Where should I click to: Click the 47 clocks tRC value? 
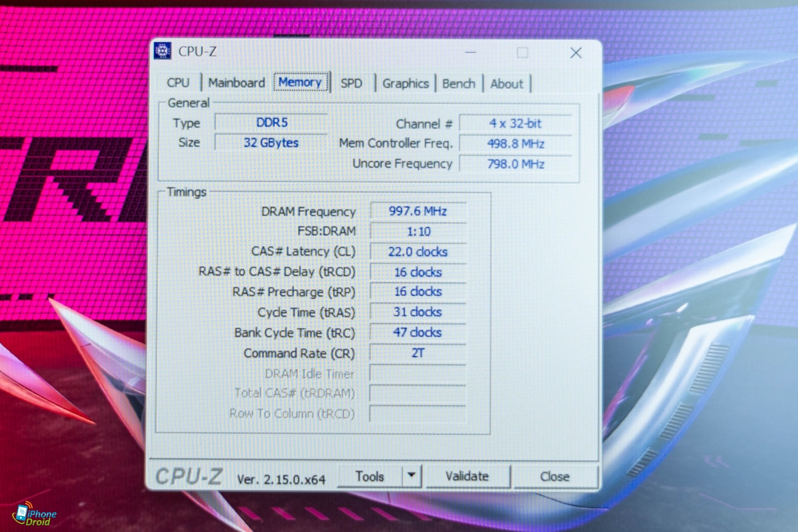pyautogui.click(x=418, y=332)
